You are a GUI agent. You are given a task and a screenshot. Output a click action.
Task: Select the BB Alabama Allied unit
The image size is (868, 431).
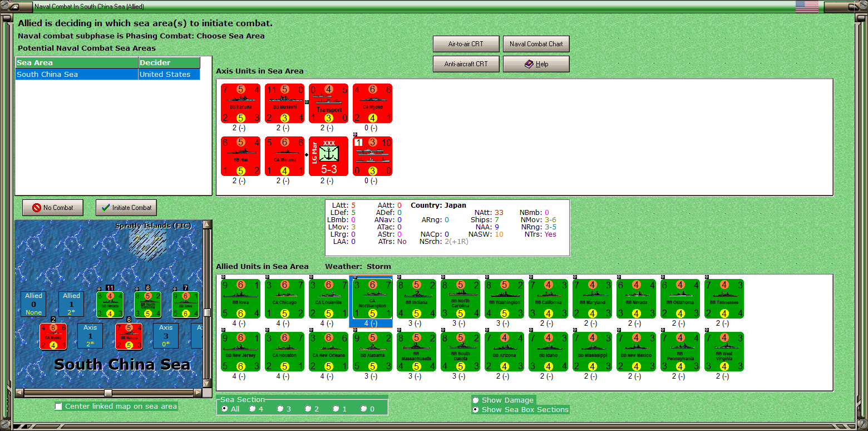[373, 352]
